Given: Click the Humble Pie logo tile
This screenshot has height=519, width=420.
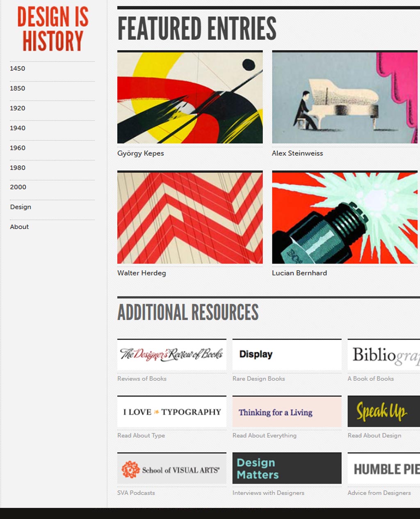Looking at the screenshot, I should tap(384, 468).
